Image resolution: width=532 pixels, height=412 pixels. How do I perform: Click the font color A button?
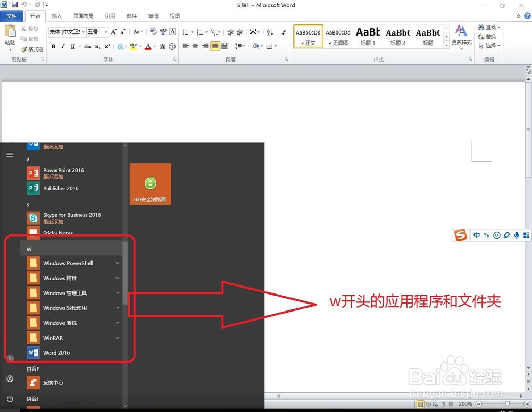pyautogui.click(x=148, y=46)
